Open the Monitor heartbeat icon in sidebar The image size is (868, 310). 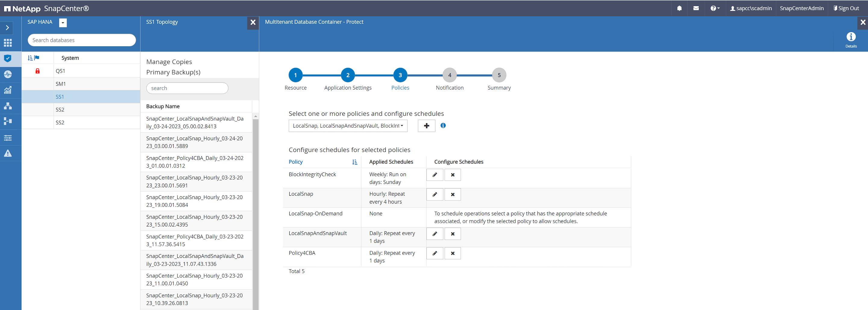coord(8,74)
